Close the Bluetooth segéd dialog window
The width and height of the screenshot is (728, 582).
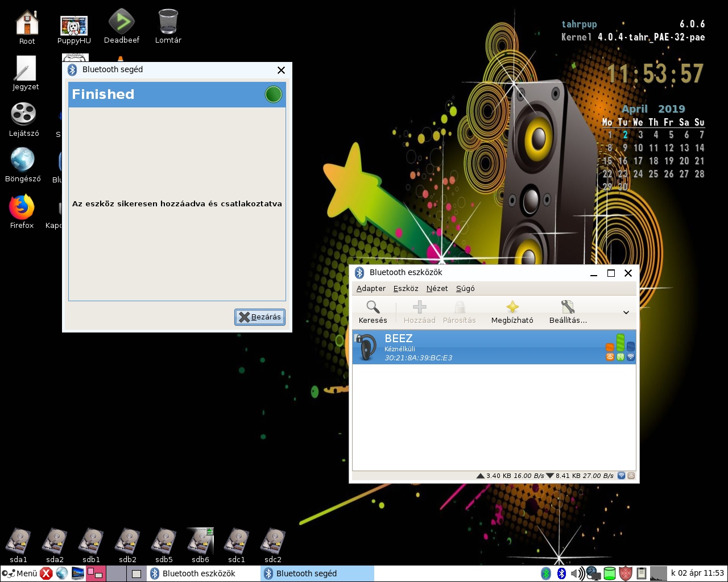coord(281,70)
